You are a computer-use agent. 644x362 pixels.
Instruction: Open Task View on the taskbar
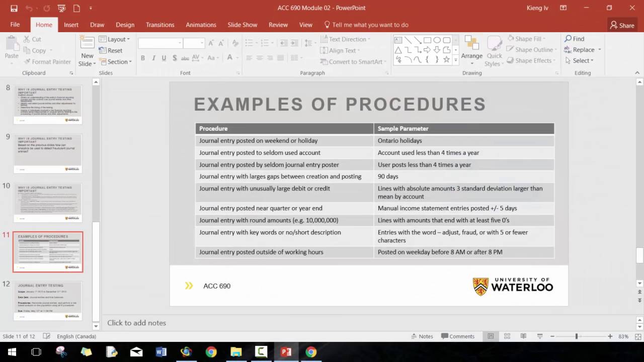coord(36,352)
